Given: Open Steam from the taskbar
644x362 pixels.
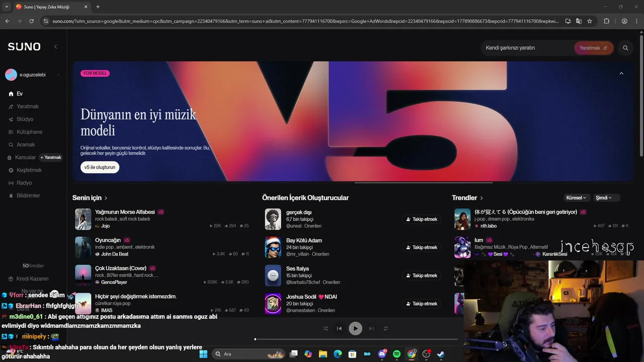Looking at the screenshot, I should point(441,354).
